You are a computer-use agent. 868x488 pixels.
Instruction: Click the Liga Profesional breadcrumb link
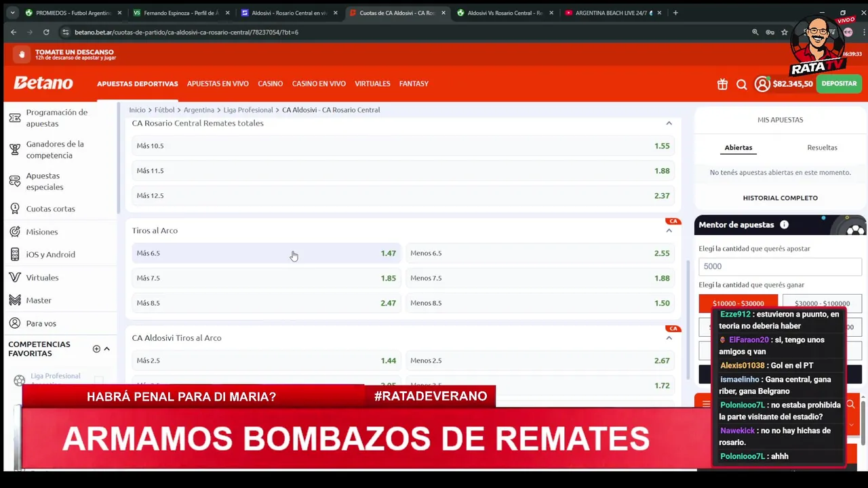[248, 110]
